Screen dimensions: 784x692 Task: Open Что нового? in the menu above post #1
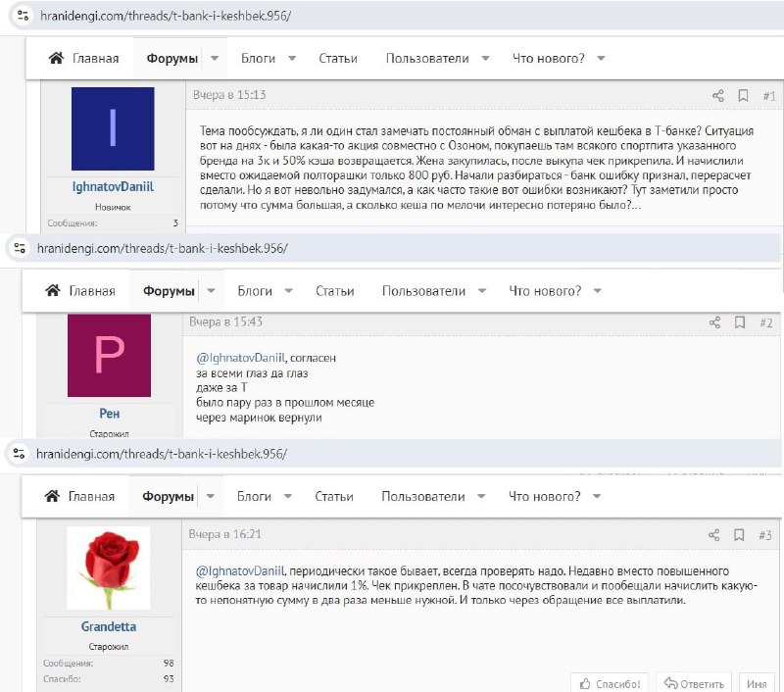(549, 59)
